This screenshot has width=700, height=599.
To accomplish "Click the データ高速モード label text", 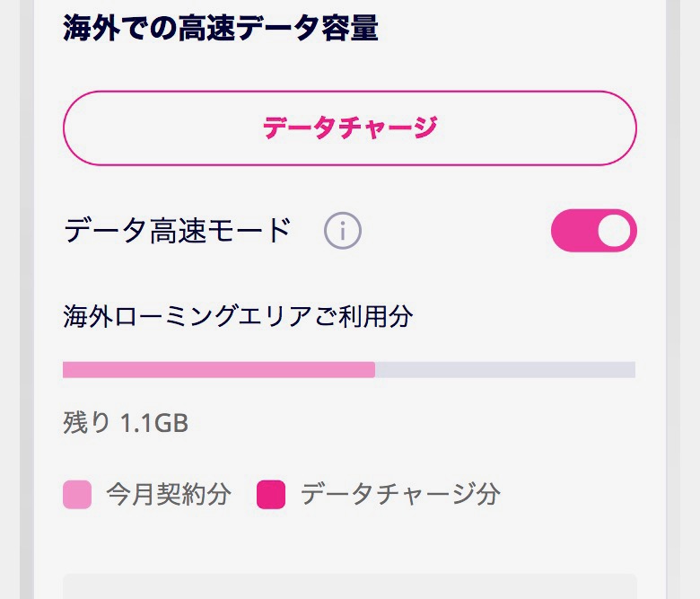I will pos(178,232).
